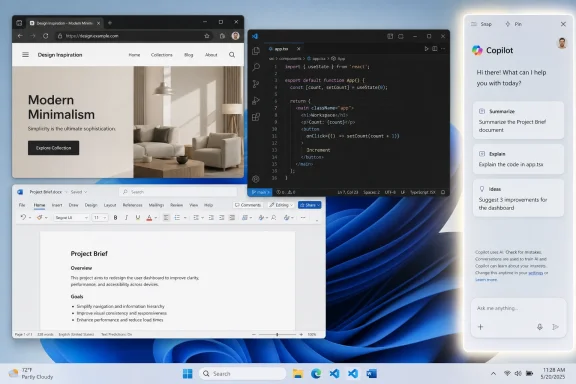576x384 pixels.
Task: Click the bullet list icon in Word
Action: (x=177, y=218)
